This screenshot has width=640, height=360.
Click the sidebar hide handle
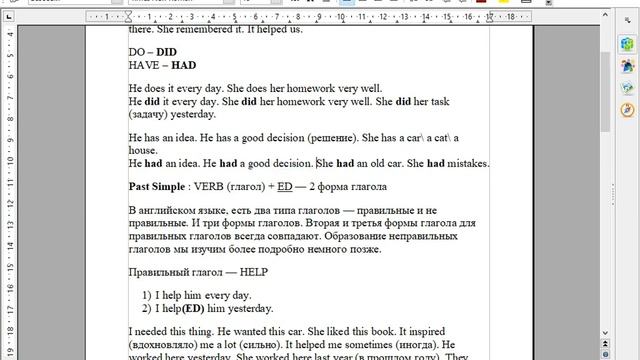(x=613, y=195)
